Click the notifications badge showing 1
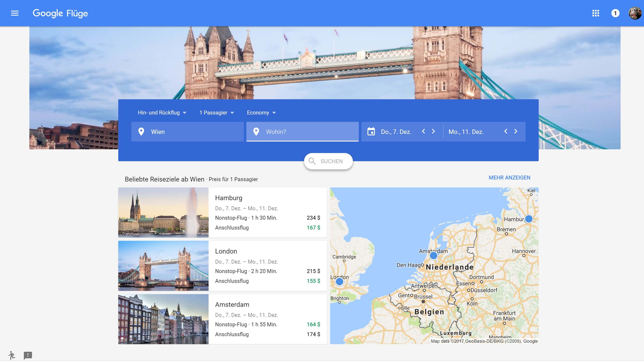The image size is (644, 362). pos(615,13)
